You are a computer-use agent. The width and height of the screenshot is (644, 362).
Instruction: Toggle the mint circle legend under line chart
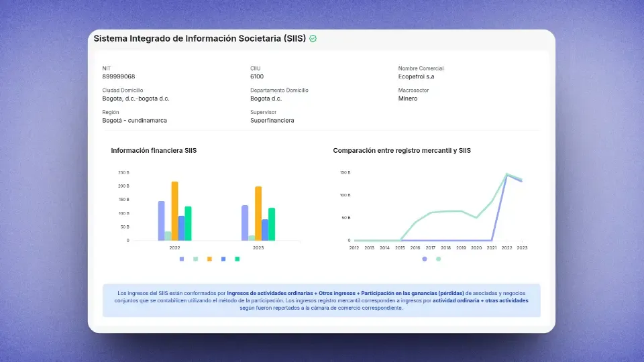[439, 259]
